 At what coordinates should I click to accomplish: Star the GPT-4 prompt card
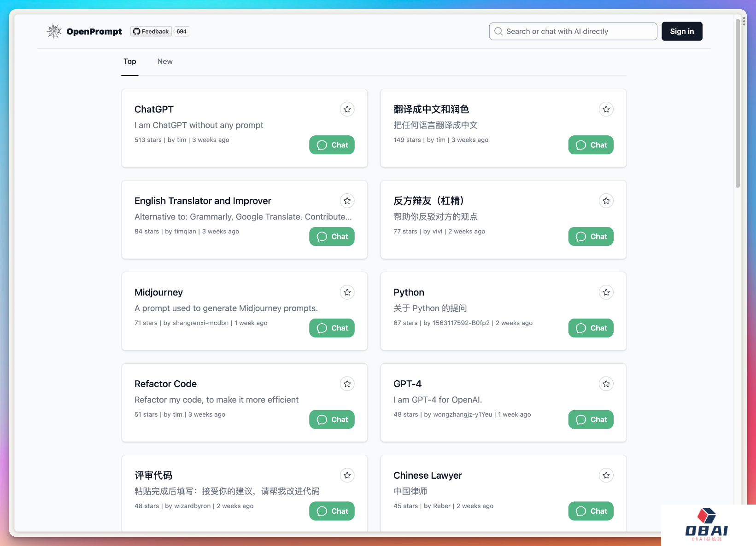[x=606, y=384]
